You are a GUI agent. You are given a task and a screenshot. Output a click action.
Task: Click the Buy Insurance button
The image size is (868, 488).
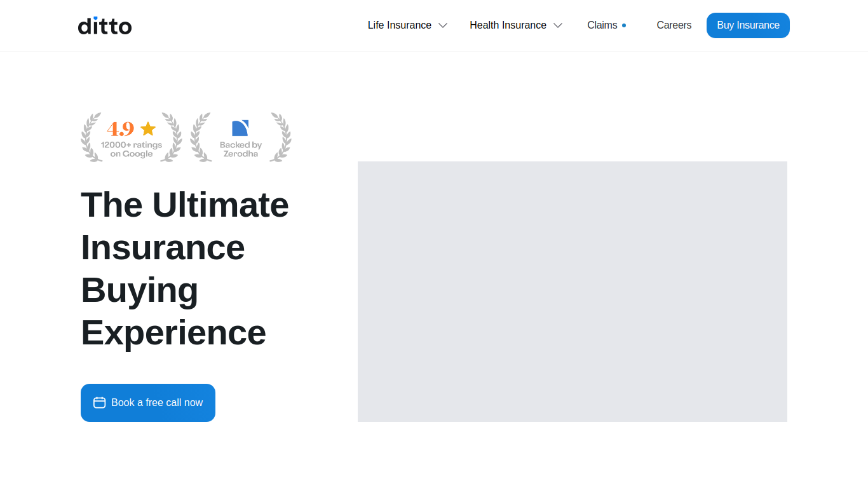coord(748,25)
